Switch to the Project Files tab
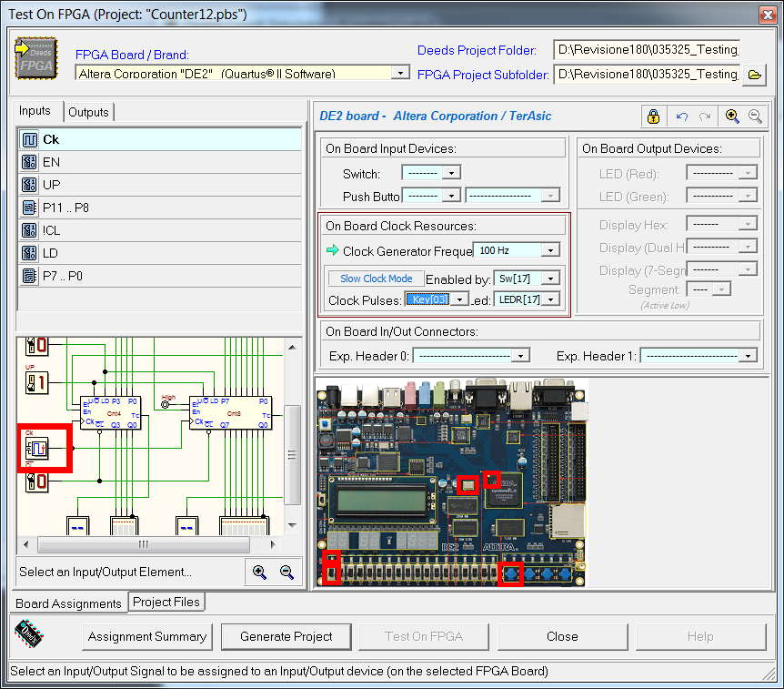 (x=166, y=602)
